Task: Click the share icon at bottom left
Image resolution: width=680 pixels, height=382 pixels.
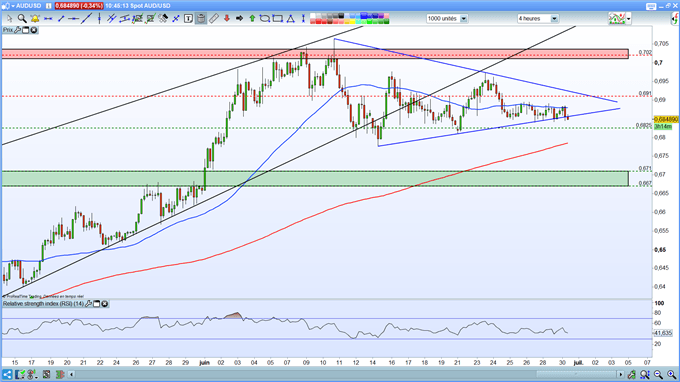Action: pyautogui.click(x=7, y=374)
